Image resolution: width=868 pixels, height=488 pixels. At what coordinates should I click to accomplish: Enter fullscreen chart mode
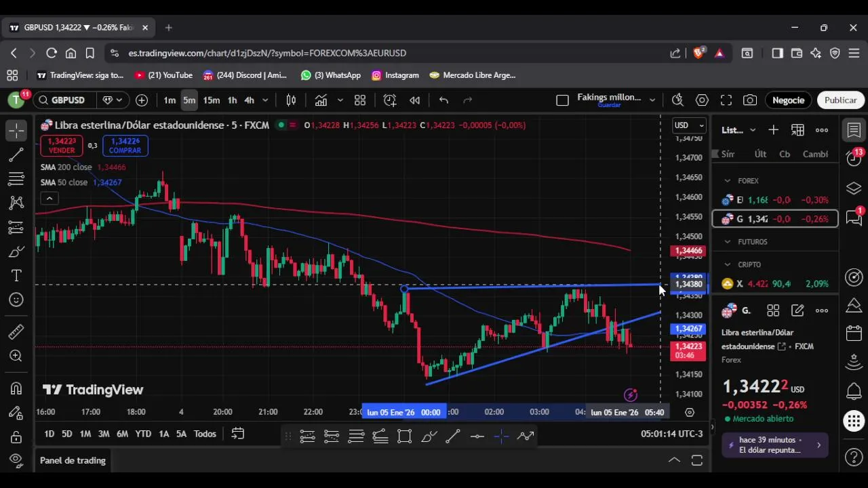coord(726,100)
